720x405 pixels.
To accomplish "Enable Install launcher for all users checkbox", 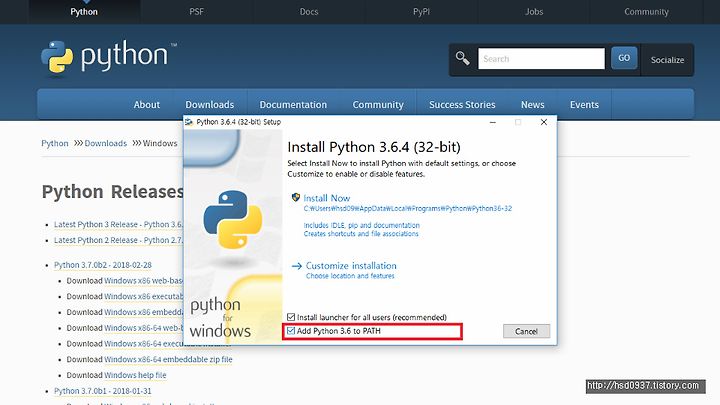I will click(291, 317).
